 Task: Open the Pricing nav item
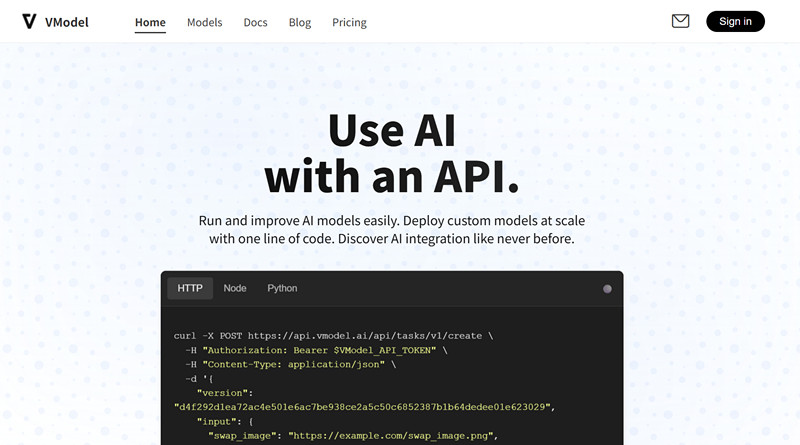[x=349, y=22]
